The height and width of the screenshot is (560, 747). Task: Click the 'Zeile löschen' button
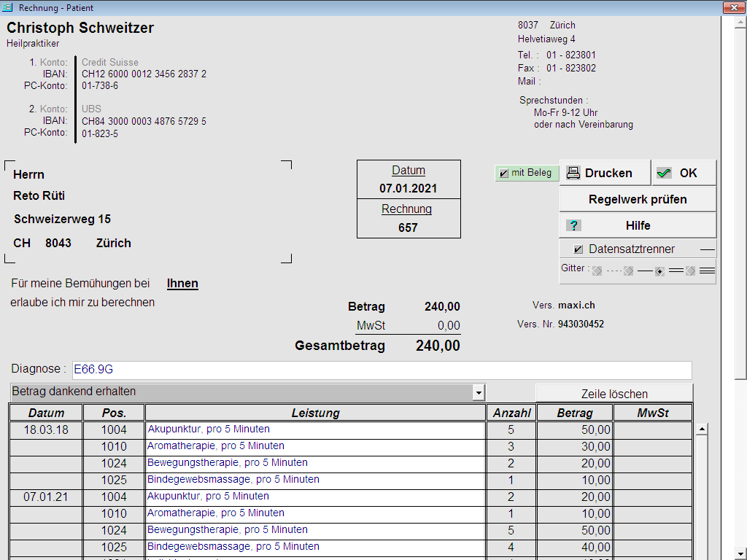tap(614, 394)
